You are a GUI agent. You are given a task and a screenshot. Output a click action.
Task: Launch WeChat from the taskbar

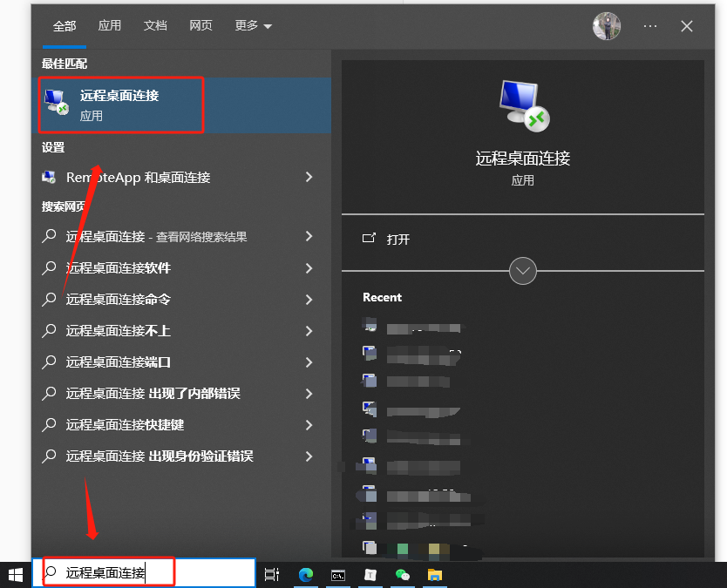403,575
